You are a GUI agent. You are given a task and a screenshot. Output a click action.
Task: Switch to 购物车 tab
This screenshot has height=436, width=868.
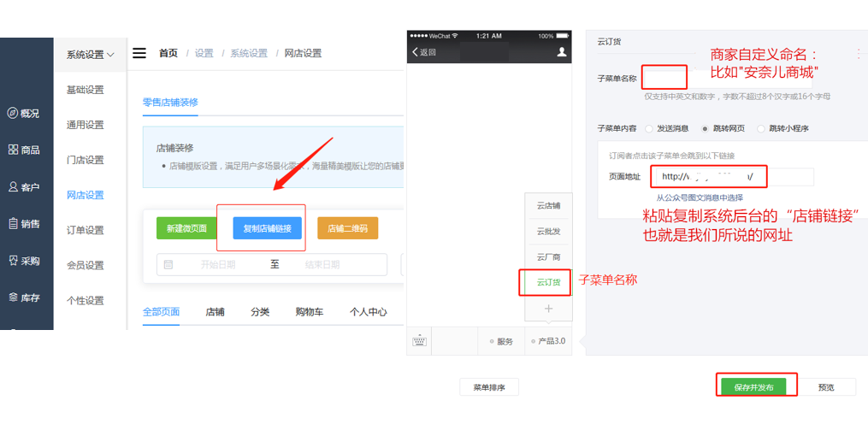coord(310,311)
